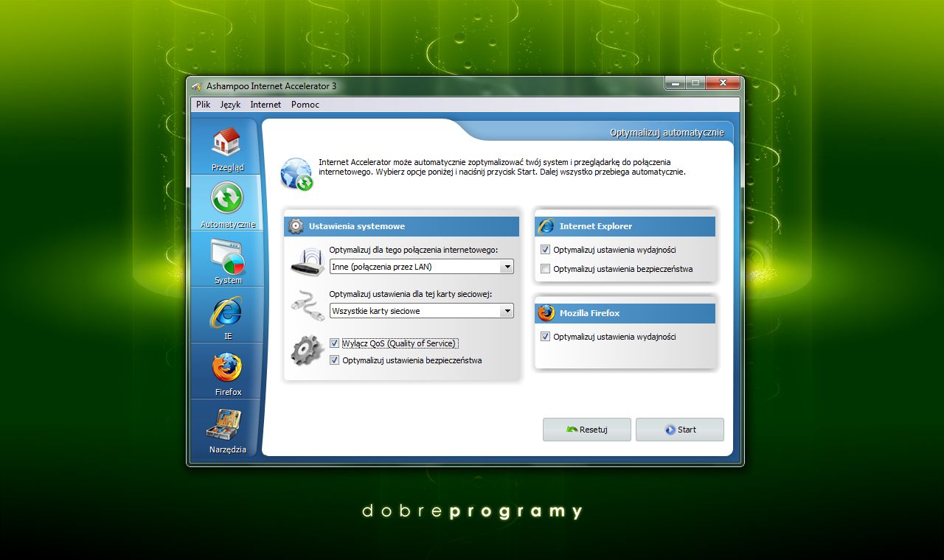This screenshot has width=944, height=560.
Task: Toggle Mozilla Firefox Optymalizuj ustawienia wydajności checkbox
Action: (546, 337)
